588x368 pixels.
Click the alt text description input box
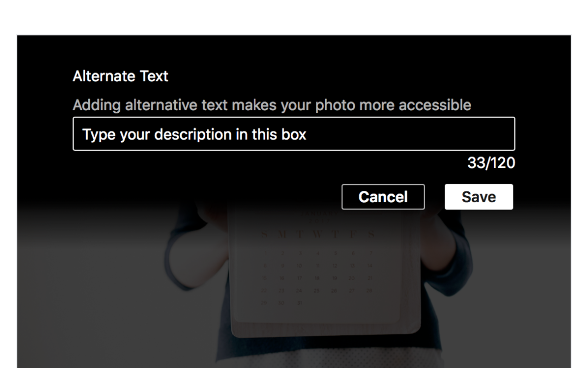pos(293,134)
